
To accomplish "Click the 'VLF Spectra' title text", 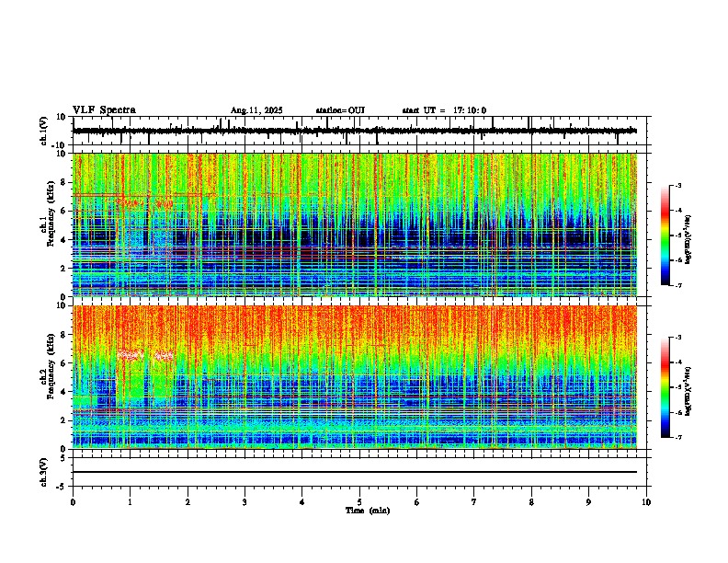I will [x=104, y=110].
